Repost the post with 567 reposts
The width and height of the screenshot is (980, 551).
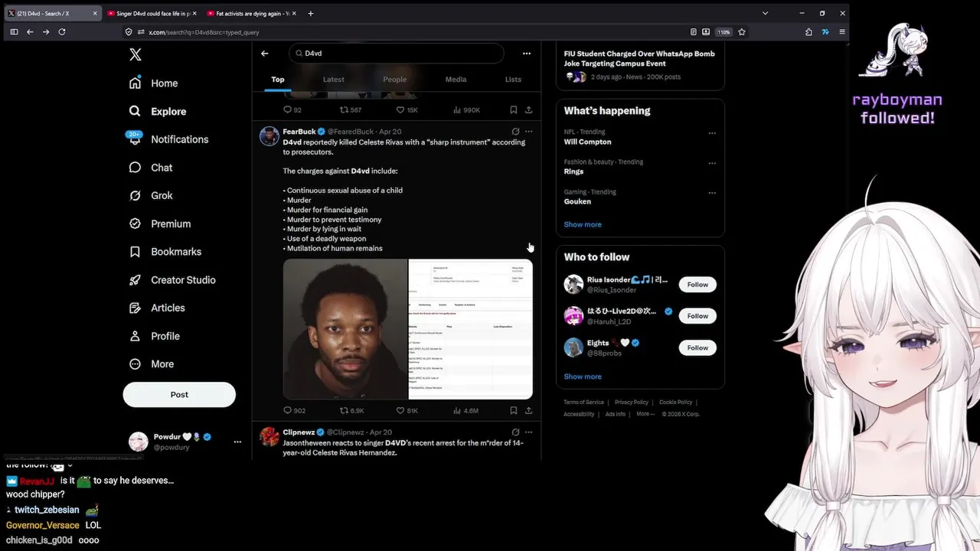(351, 110)
